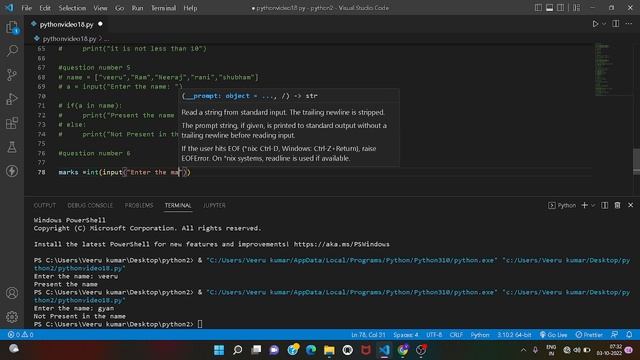
Task: Split the editor to the right
Action: point(616,24)
